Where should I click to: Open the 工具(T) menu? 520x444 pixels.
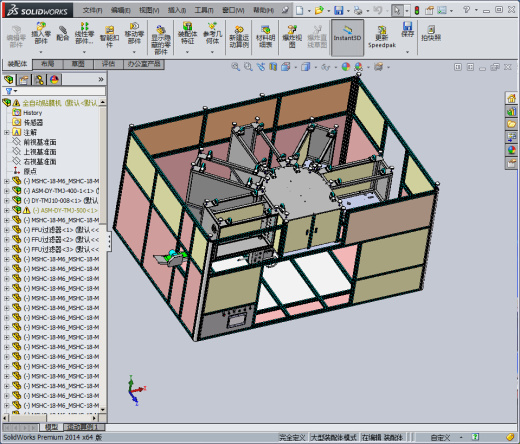[x=204, y=11]
